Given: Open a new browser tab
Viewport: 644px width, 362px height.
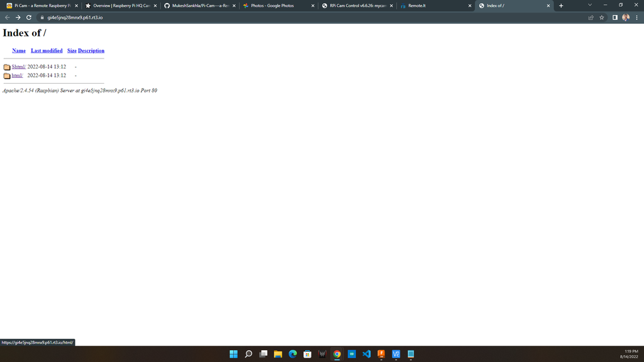Looking at the screenshot, I should point(561,6).
